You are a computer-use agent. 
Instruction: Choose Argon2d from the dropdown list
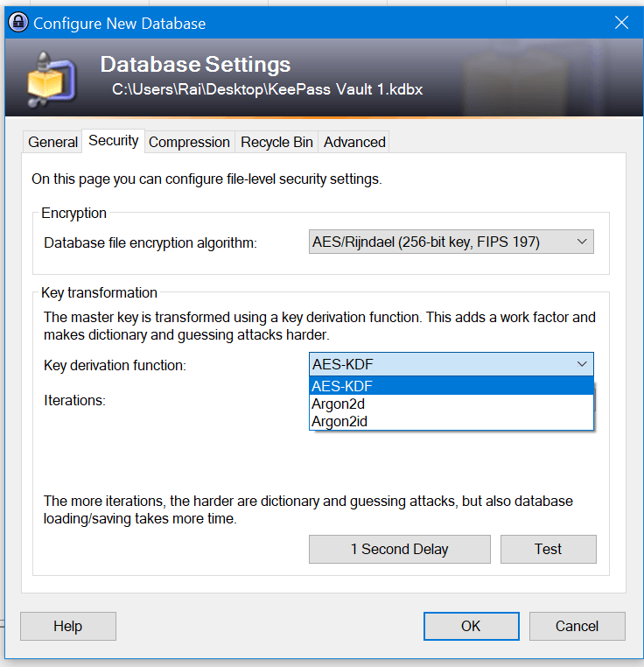451,404
